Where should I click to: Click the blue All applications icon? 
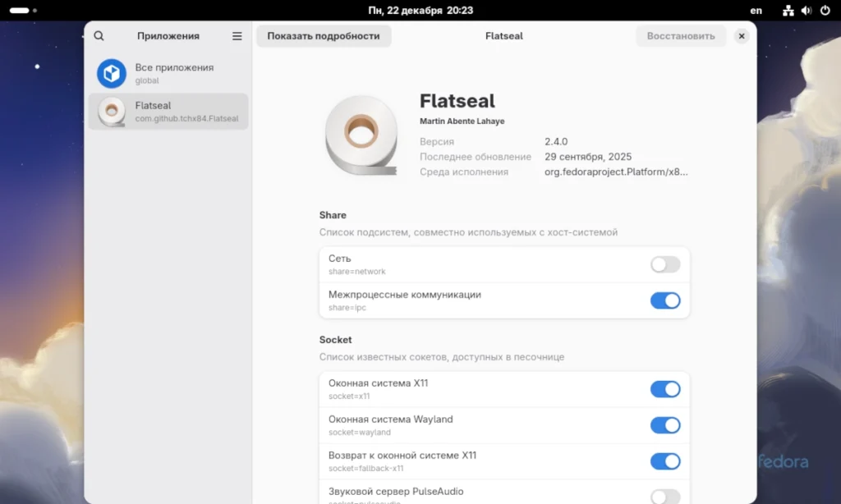tap(112, 73)
